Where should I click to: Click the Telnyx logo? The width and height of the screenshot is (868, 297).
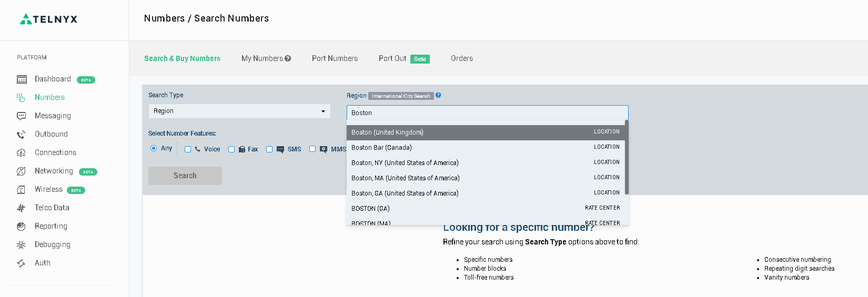tap(48, 19)
